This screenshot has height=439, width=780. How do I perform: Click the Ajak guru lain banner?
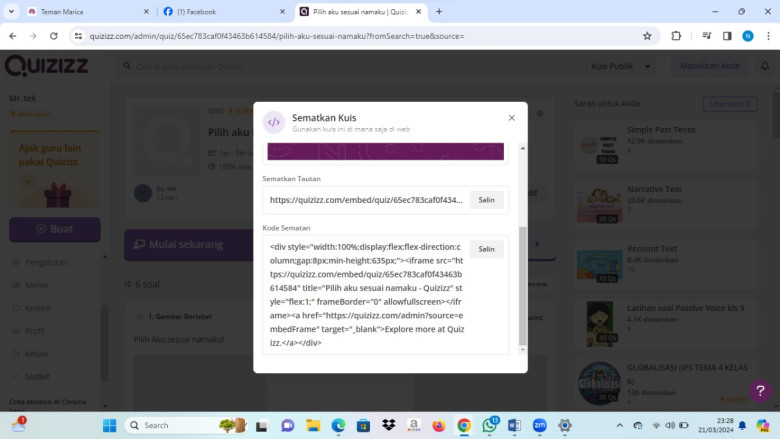(55, 170)
